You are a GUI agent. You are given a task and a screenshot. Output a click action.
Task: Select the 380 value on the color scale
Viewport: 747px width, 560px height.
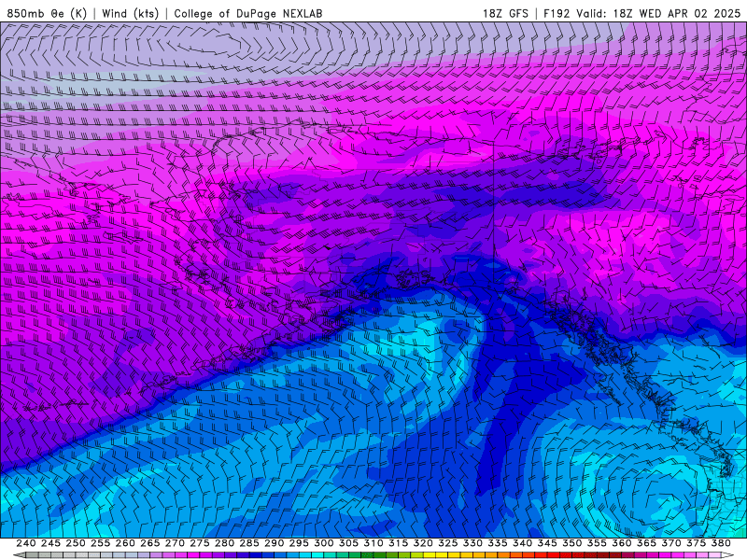[721, 543]
